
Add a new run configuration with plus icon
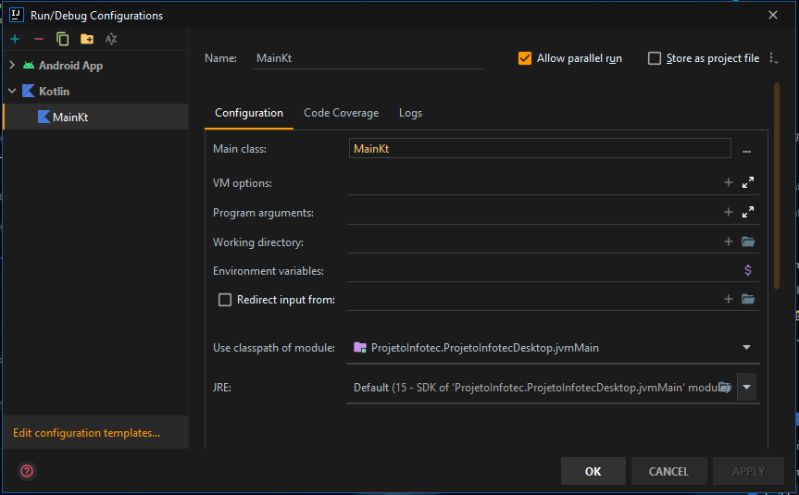tap(15, 39)
